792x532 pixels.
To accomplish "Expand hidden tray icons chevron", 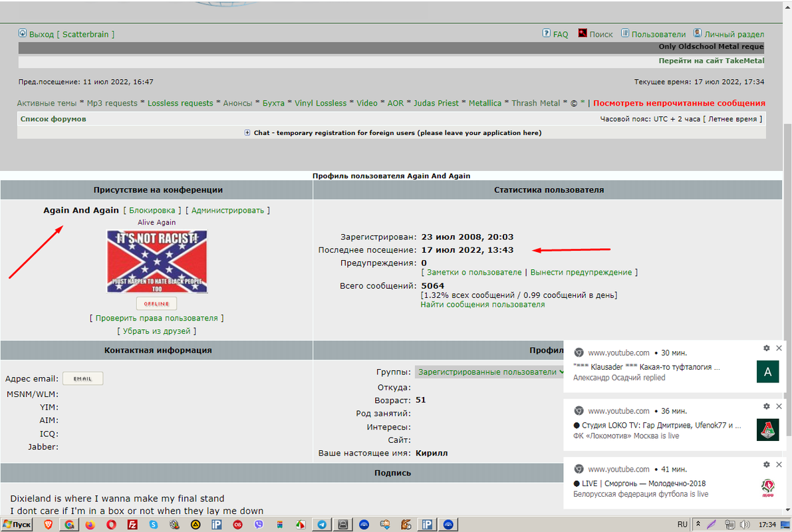I will 698,525.
